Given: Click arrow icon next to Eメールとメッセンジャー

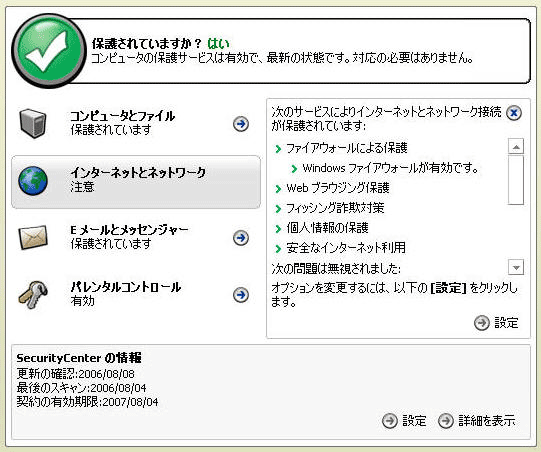Looking at the screenshot, I should coord(241,238).
